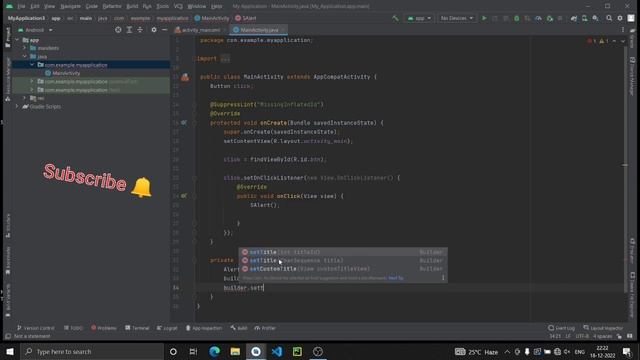The image size is (640, 360).
Task: Click the error indicator icon in editor corner
Action: [x=591, y=41]
